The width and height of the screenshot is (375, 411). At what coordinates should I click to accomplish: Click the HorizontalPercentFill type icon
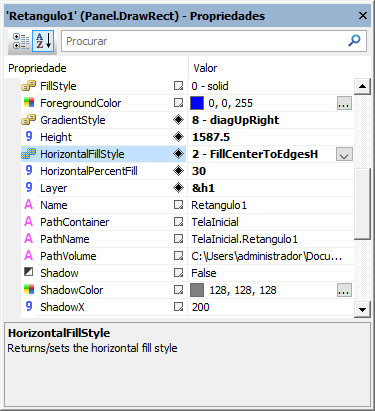pos(29,171)
